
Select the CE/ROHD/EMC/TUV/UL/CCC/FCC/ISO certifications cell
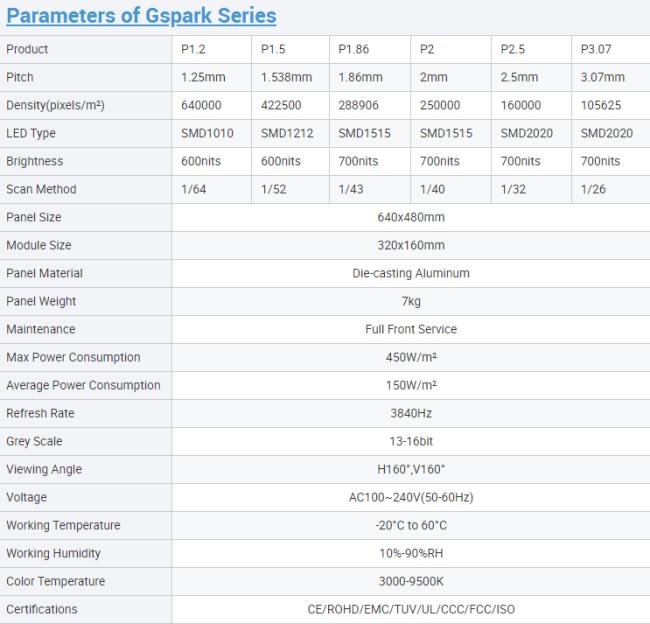coord(410,609)
